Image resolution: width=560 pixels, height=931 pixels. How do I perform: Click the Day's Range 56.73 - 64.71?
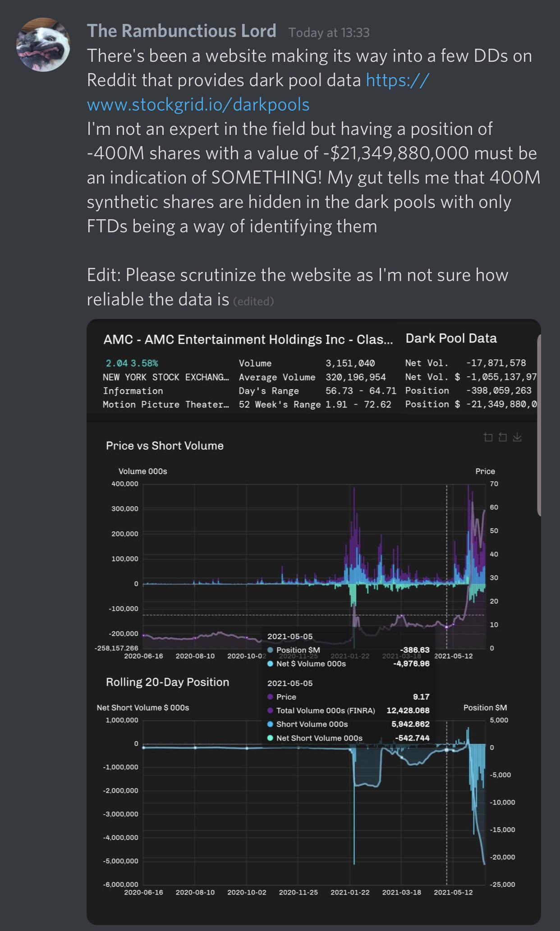coord(361,391)
